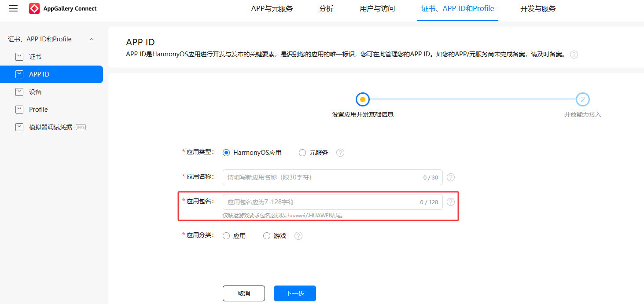644x304 pixels.
Task: Click the Beta badge on 模拟器调试凭据
Action: pyautogui.click(x=81, y=127)
